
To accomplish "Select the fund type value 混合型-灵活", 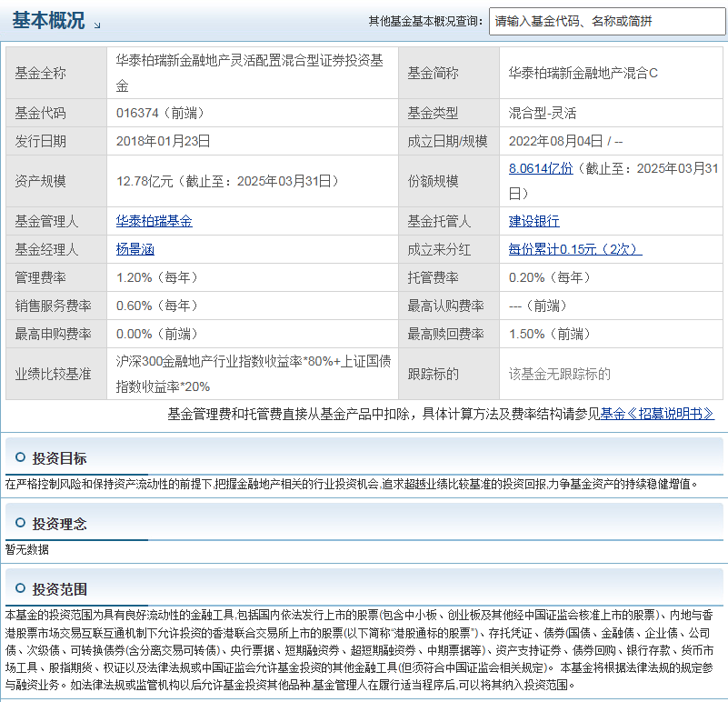I will coord(543,113).
